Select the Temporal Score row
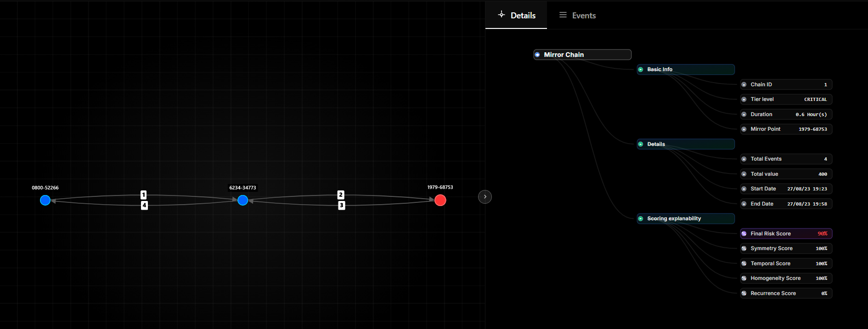 tap(786, 263)
